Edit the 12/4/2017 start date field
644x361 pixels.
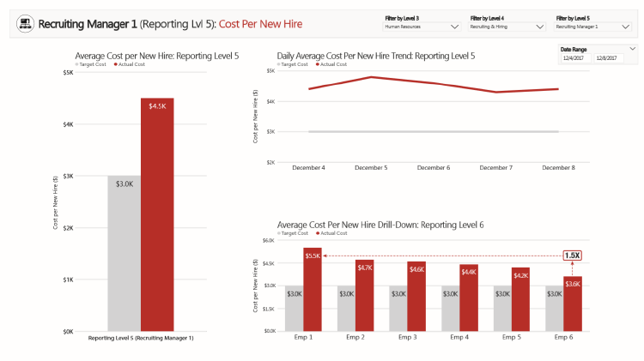[576, 58]
